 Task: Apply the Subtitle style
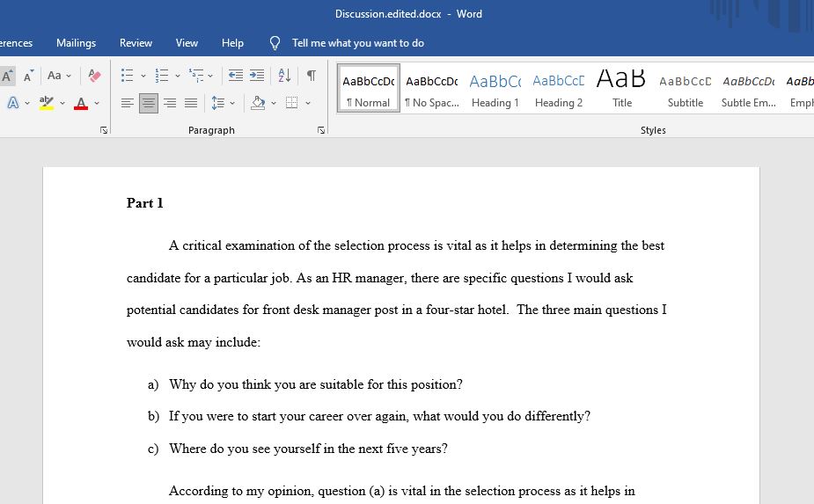coord(686,88)
